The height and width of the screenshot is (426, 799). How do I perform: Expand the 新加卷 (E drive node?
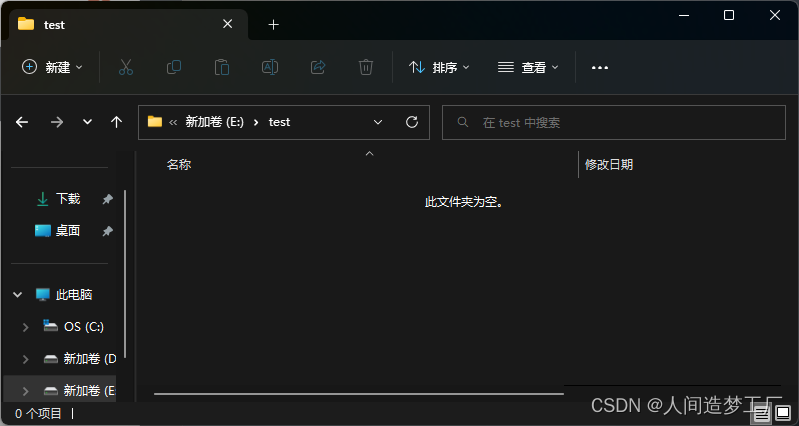pyautogui.click(x=25, y=391)
